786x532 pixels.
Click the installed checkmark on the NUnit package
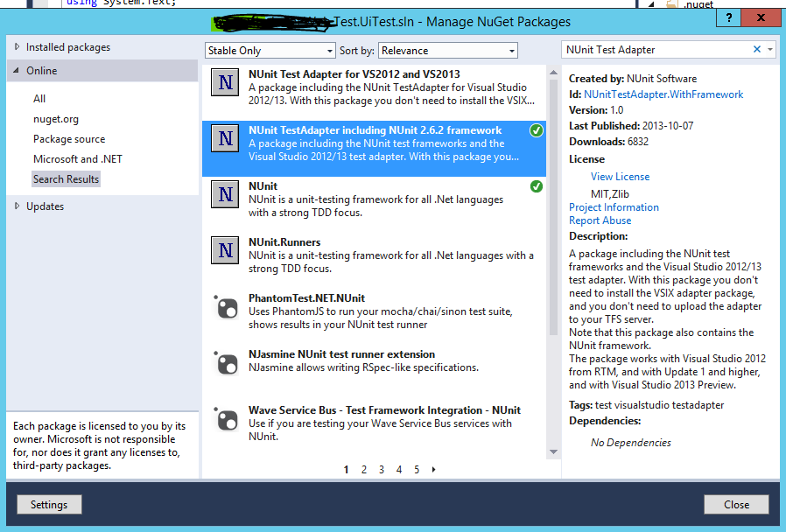click(536, 187)
